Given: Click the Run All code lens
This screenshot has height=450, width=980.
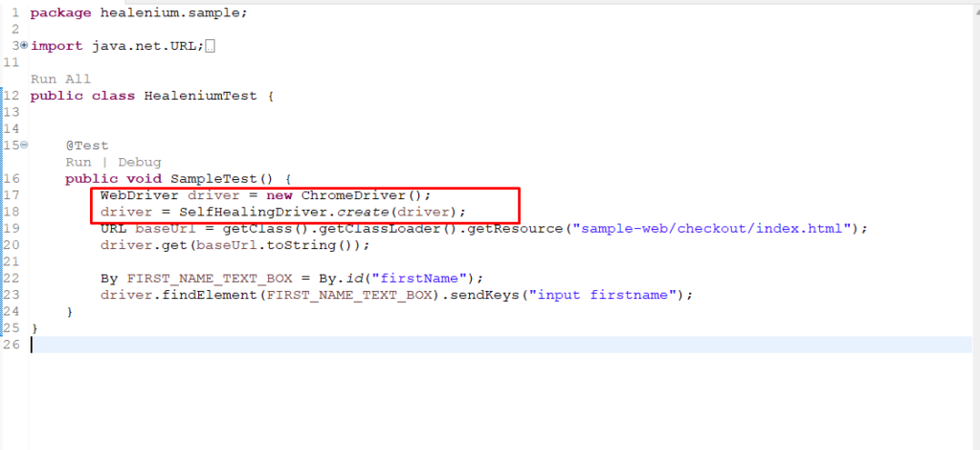Looking at the screenshot, I should coord(60,79).
